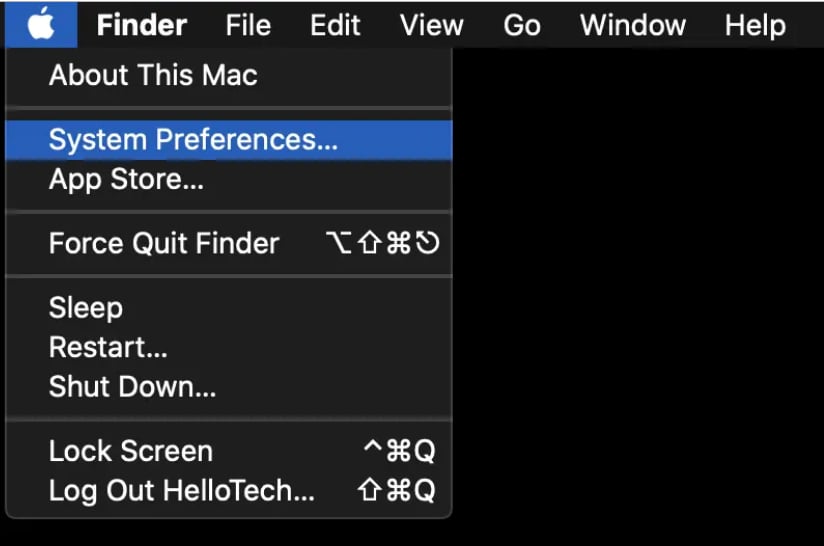Launch App Store from the Apple menu
This screenshot has height=546, width=824.
point(126,181)
